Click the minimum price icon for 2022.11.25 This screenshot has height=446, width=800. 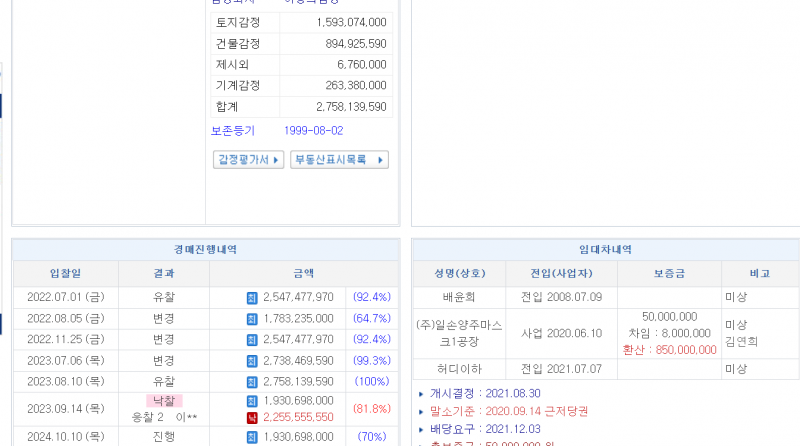(252, 339)
